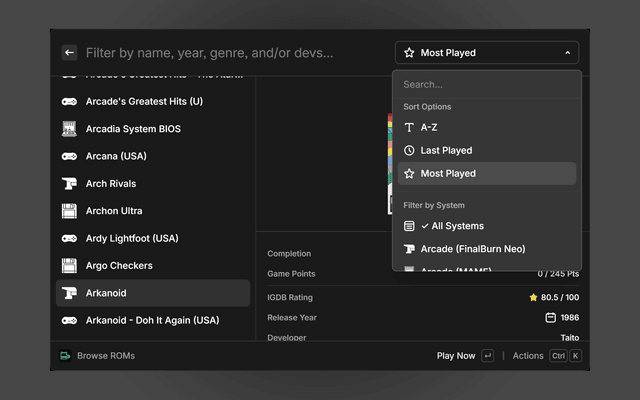Viewport: 640px width, 400px height.
Task: Click the 1986 release year value
Action: pyautogui.click(x=569, y=318)
